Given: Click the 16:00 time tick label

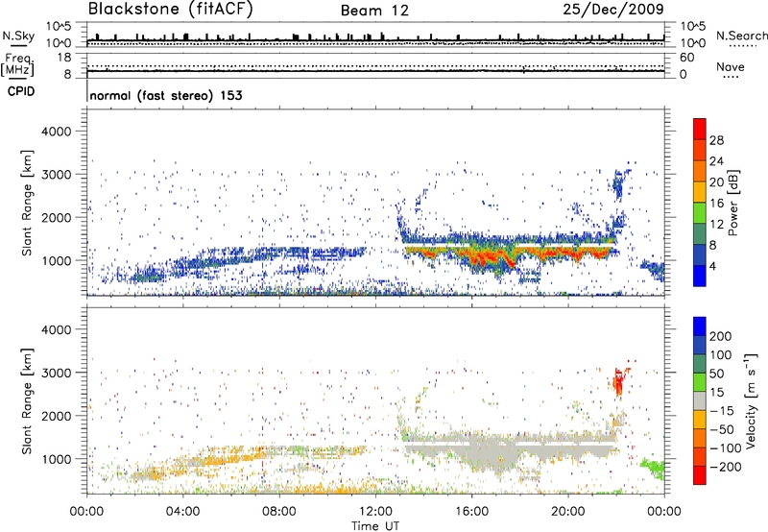Looking at the screenshot, I should click(x=471, y=512).
